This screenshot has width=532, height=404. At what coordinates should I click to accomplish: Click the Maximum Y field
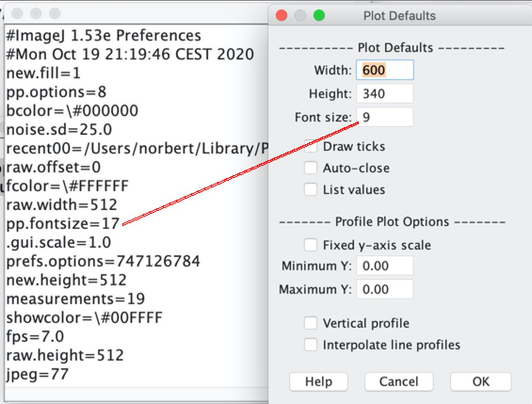click(x=385, y=289)
